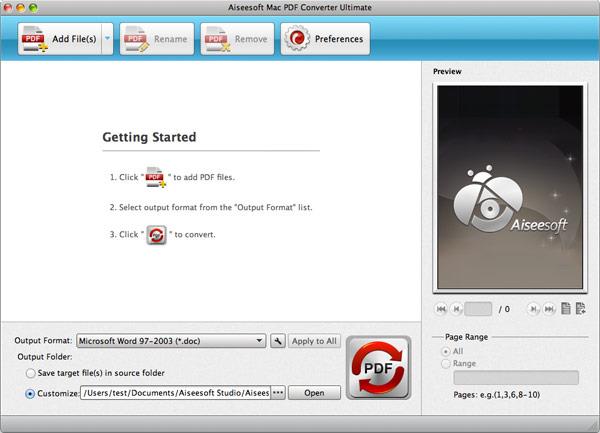This screenshot has width=600, height=433.
Task: Expand the Add File(s) dropdown arrow
Action: (x=108, y=39)
